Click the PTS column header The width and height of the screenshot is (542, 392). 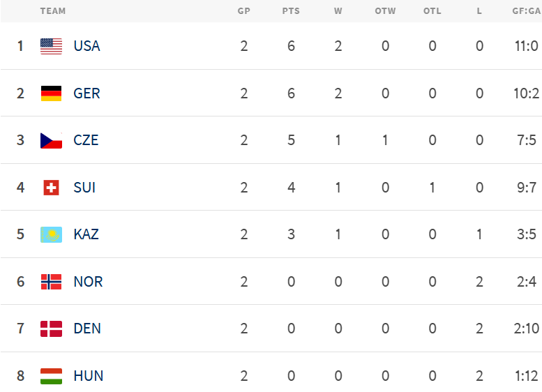[x=291, y=11]
